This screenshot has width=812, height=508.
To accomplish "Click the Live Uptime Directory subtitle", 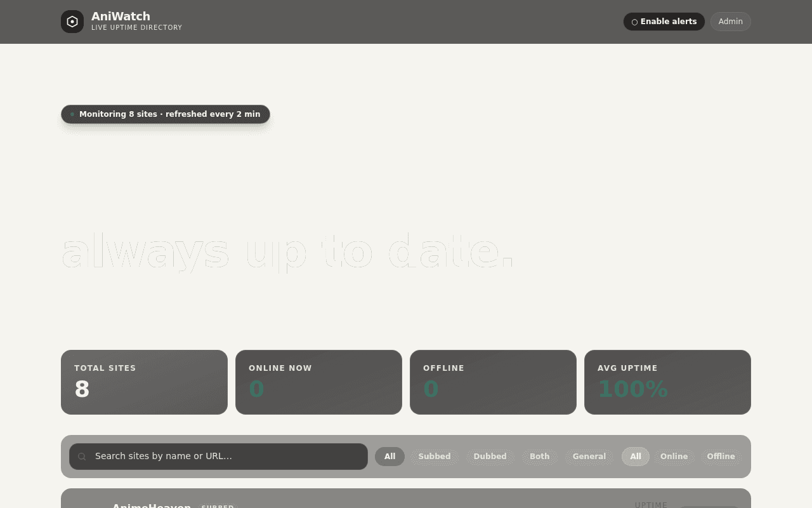I will coord(136,27).
